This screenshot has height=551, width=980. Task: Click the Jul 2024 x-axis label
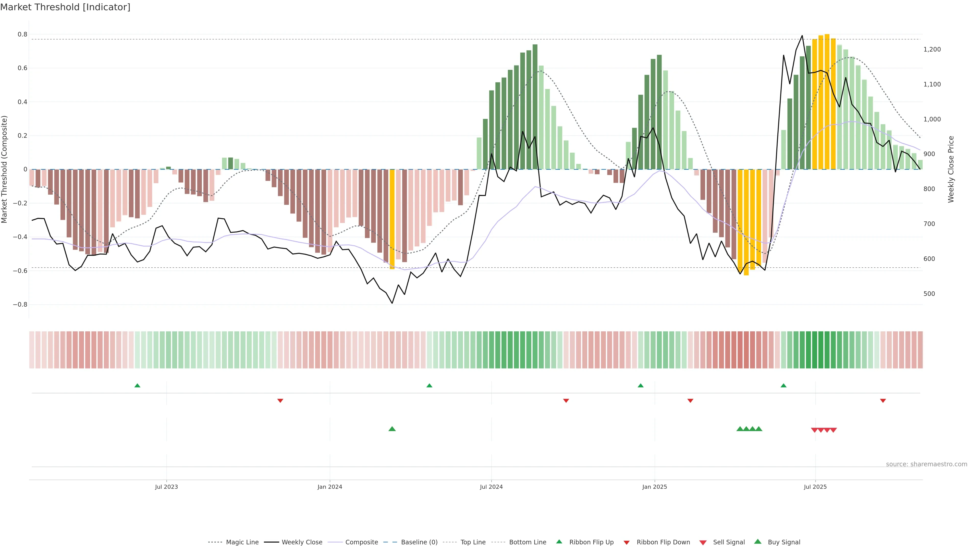pos(491,487)
